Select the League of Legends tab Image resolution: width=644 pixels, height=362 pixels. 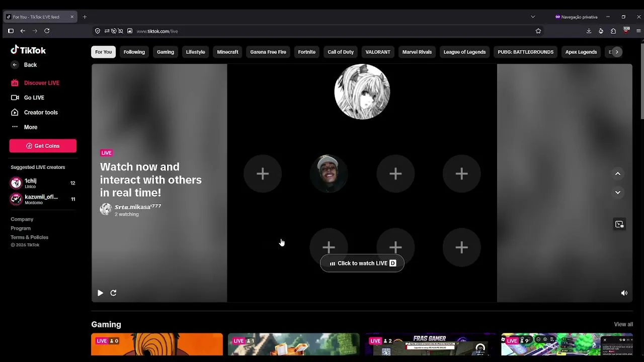tap(464, 52)
